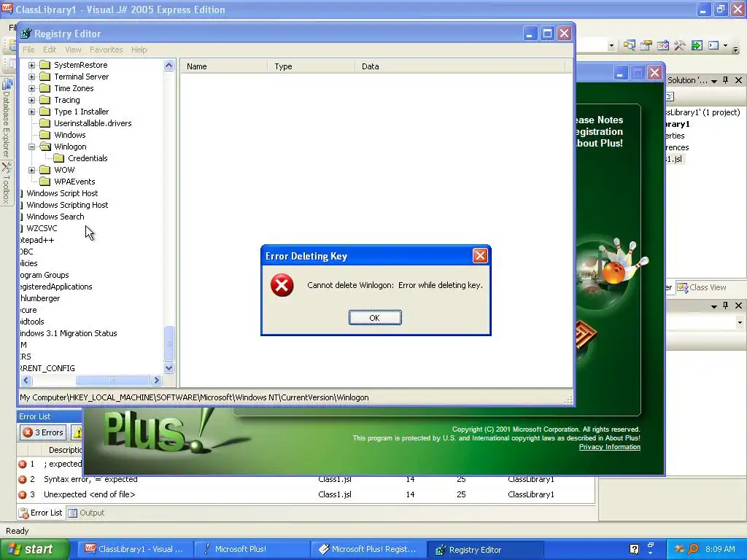The height and width of the screenshot is (560, 747).
Task: Select error 2 Syntax error row
Action: pos(305,479)
